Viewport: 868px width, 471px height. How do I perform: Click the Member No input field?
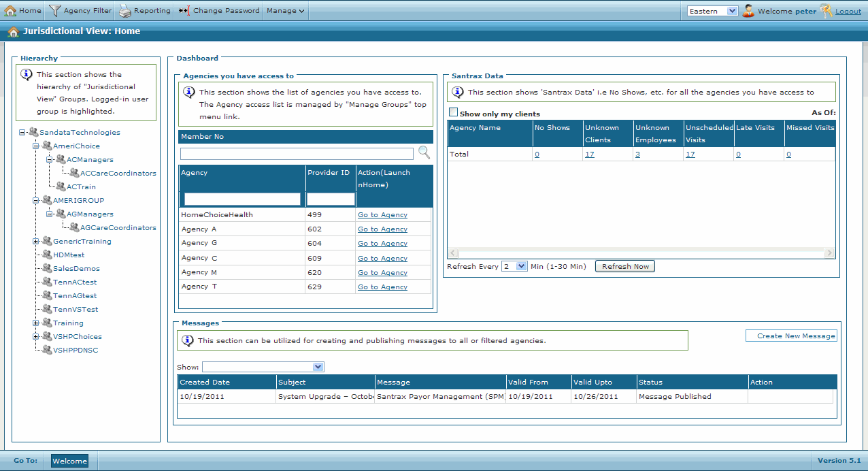[x=297, y=154]
